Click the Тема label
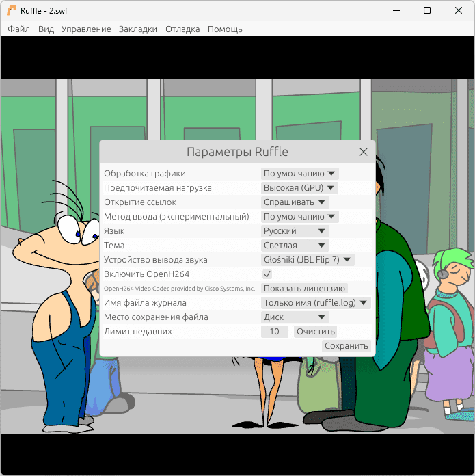The height and width of the screenshot is (476, 475). coord(114,246)
